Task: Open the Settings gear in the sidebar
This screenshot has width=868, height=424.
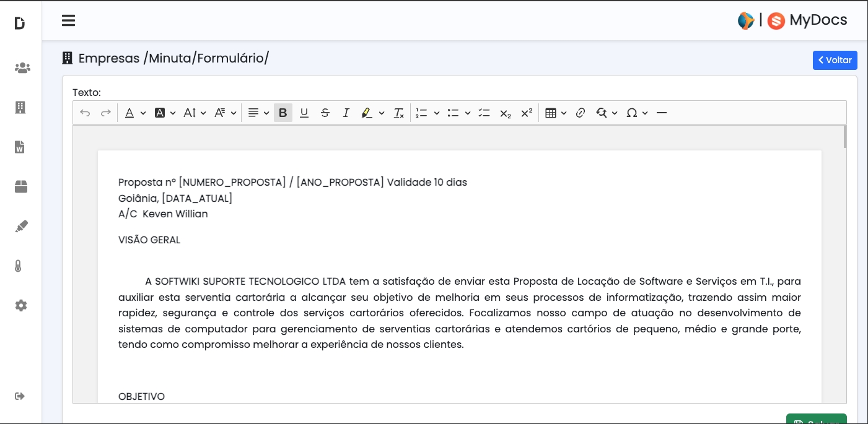Action: pyautogui.click(x=20, y=305)
